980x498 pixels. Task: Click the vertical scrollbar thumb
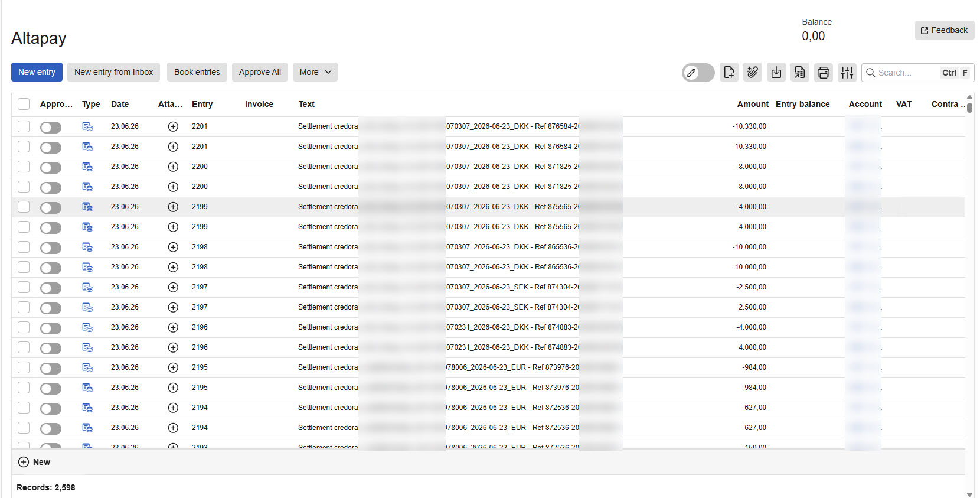coord(969,107)
